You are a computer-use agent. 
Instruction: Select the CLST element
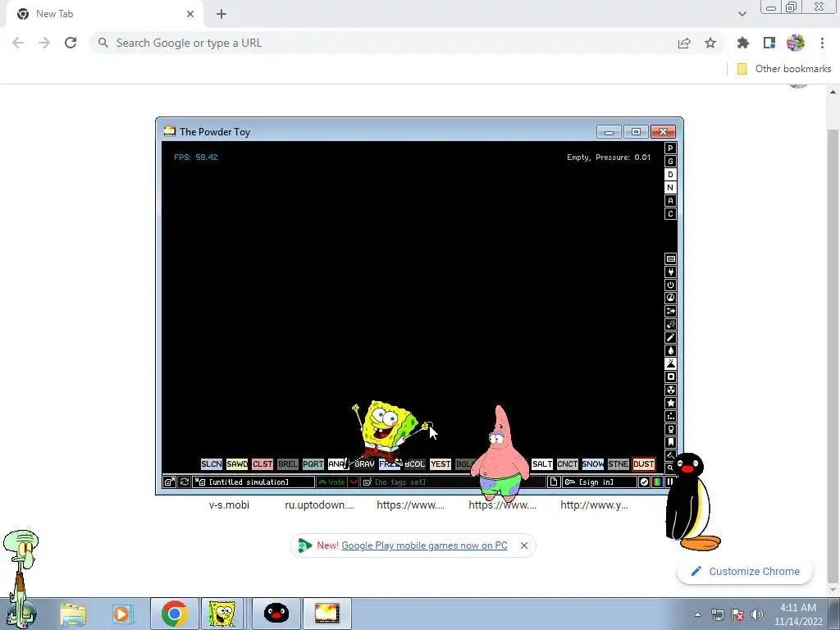(x=262, y=464)
